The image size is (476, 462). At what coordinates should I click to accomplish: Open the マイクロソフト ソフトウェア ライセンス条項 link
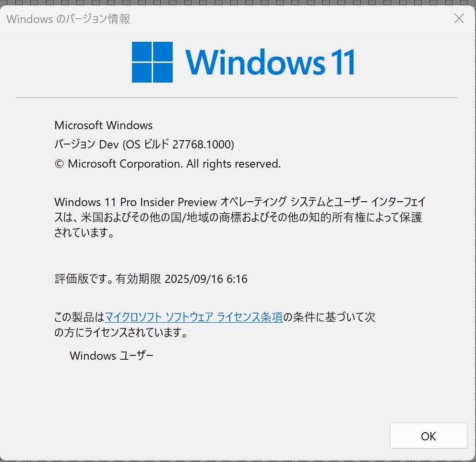pyautogui.click(x=194, y=317)
